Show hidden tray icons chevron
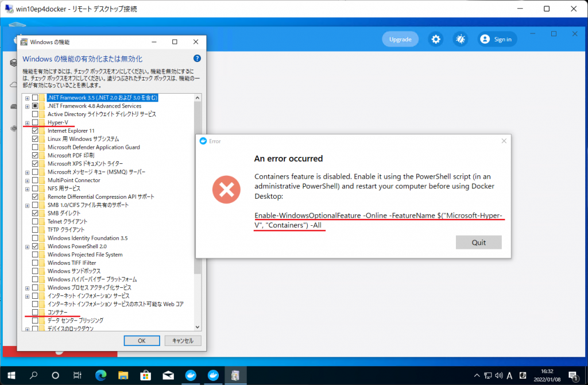The image size is (588, 385). point(477,375)
